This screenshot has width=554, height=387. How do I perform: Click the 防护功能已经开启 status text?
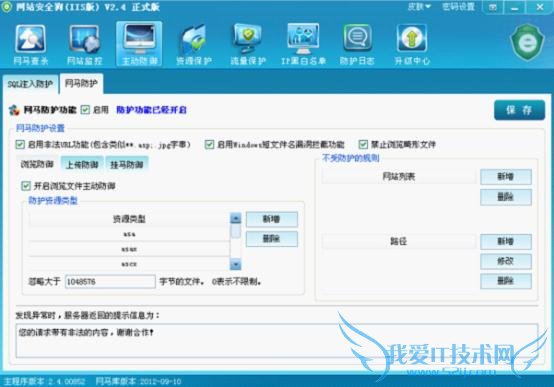tap(151, 110)
